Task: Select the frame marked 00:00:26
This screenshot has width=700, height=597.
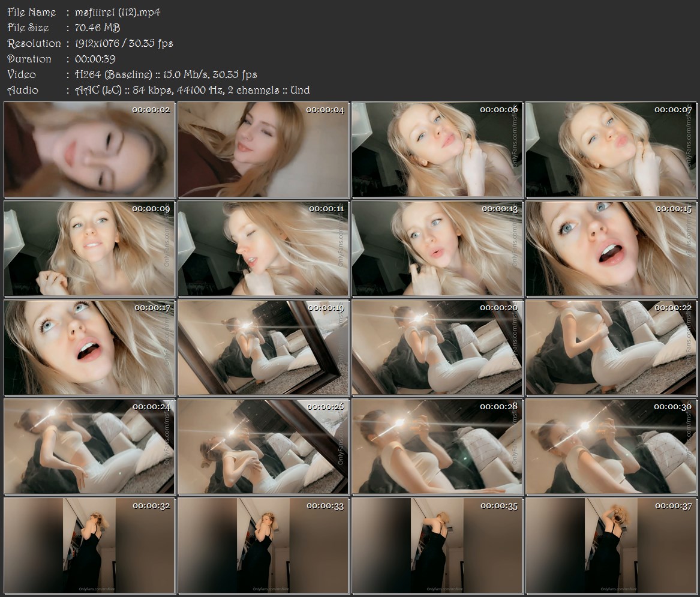Action: pyautogui.click(x=263, y=446)
